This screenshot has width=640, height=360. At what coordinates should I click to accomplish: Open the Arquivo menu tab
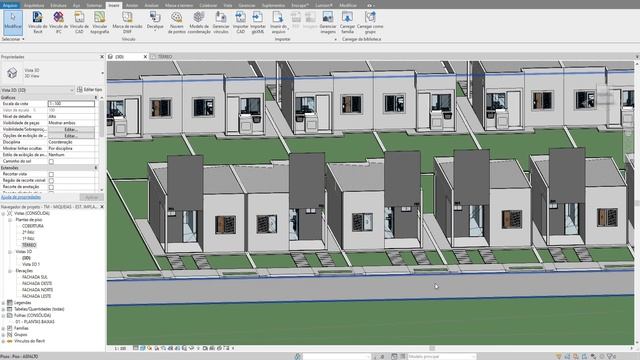(x=10, y=5)
